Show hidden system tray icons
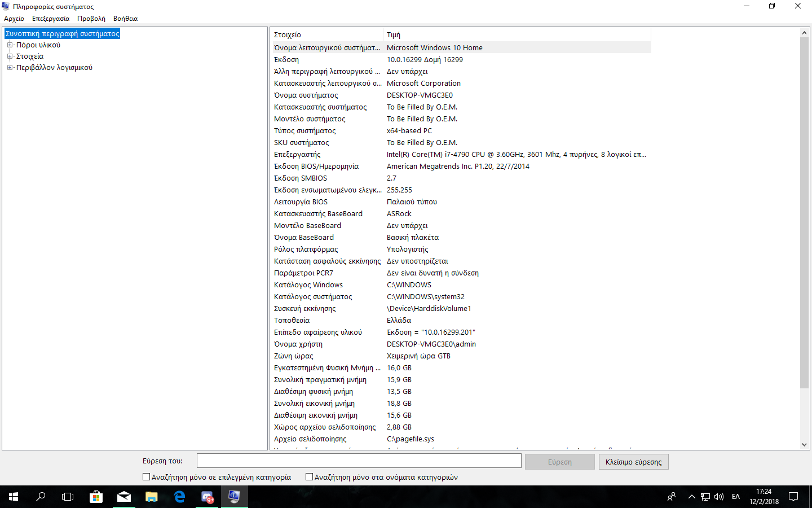This screenshot has width=812, height=508. pyautogui.click(x=692, y=497)
